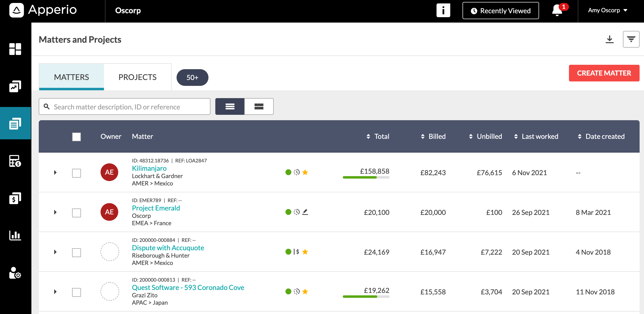The image size is (644, 314).
Task: Click the AE owner avatar for Project Emerald
Action: click(x=109, y=212)
